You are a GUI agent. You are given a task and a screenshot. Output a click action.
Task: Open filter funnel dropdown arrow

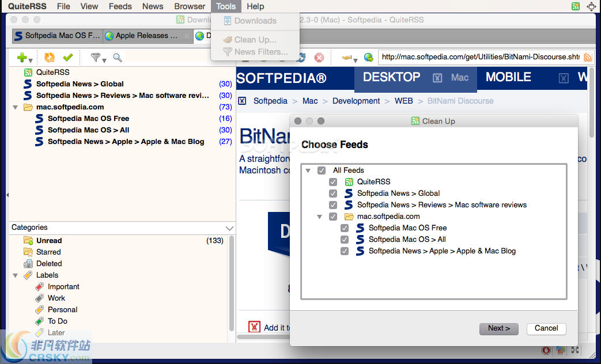pyautogui.click(x=104, y=60)
